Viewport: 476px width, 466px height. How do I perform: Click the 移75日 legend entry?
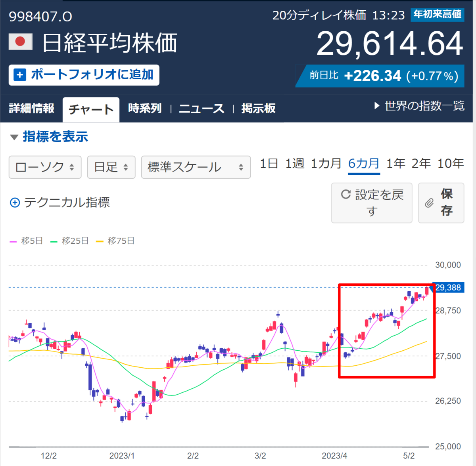pyautogui.click(x=115, y=241)
